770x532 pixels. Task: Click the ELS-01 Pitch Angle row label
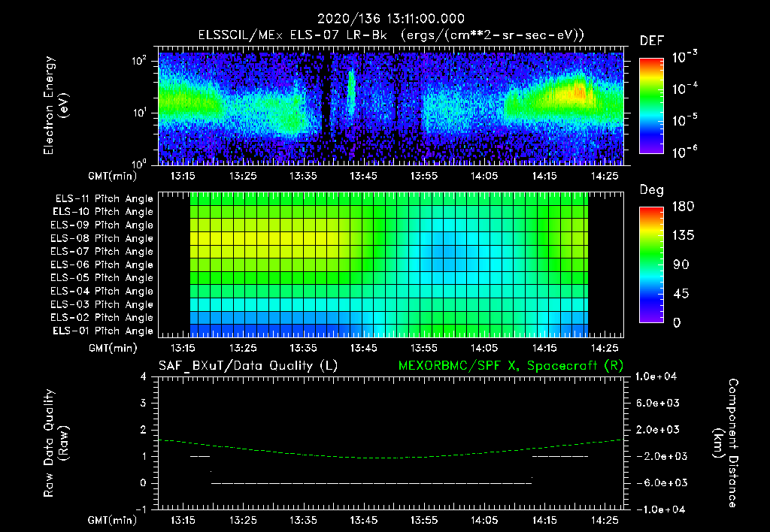click(x=103, y=331)
